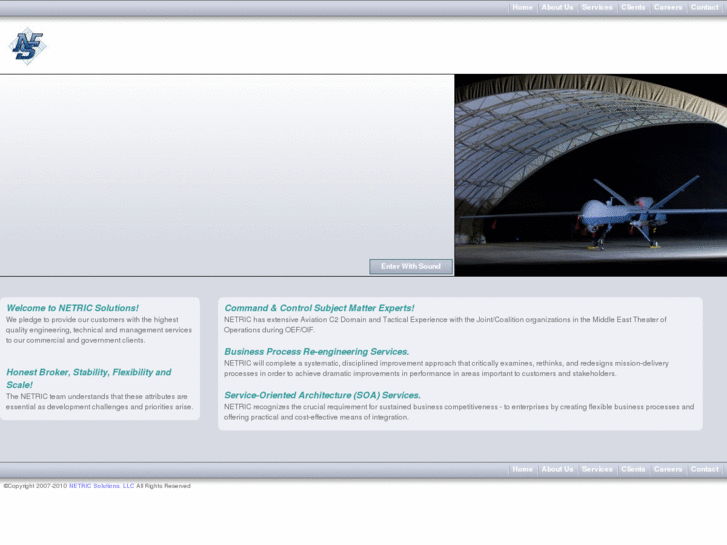The height and width of the screenshot is (545, 727).
Task: Open Careers in the top navigation bar
Action: [668, 7]
